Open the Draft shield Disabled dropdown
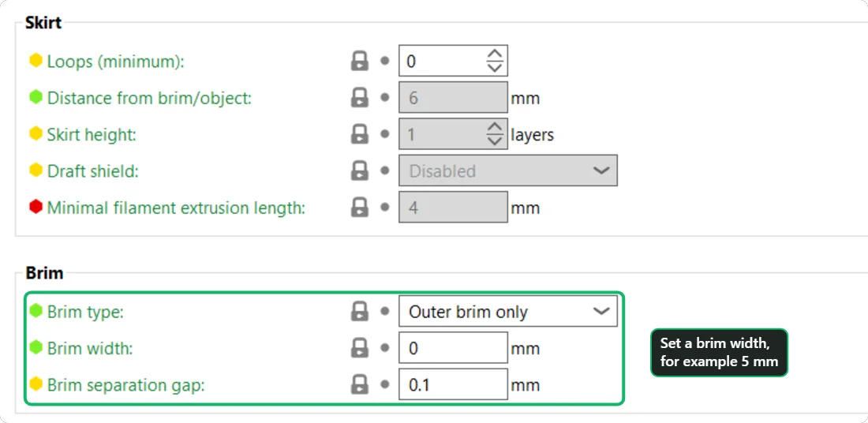Image resolution: width=868 pixels, height=423 pixels. coord(507,171)
